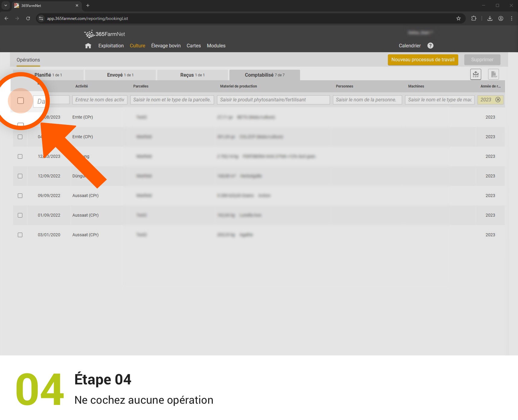Export the list as PDF
The width and height of the screenshot is (518, 420).
[493, 74]
